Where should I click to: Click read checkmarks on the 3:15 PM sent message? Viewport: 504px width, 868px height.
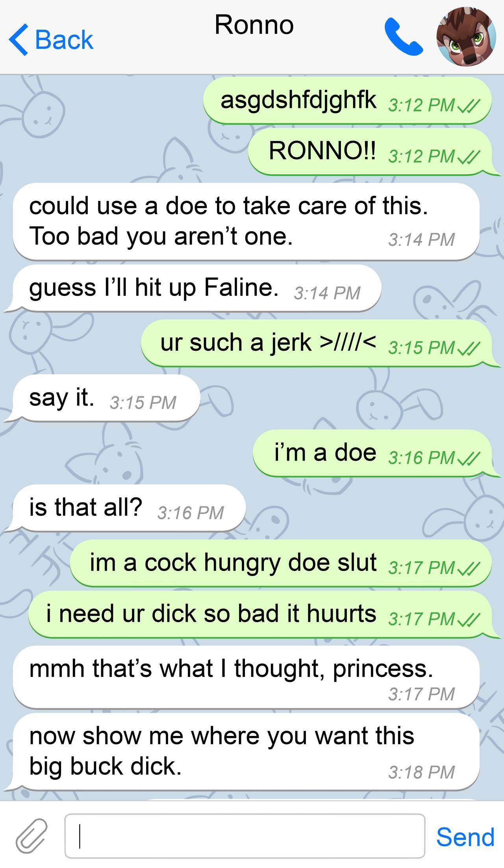coord(469,348)
